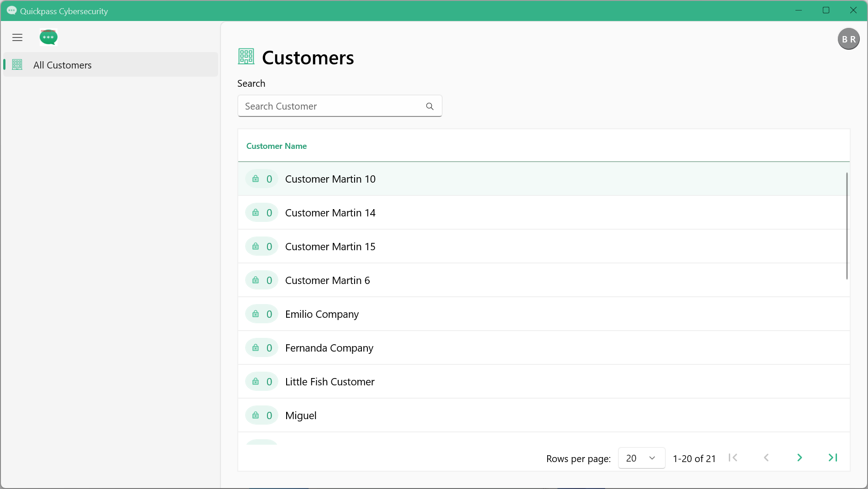Select the Customer Martin 14 row
The width and height of the screenshot is (868, 489).
point(544,213)
